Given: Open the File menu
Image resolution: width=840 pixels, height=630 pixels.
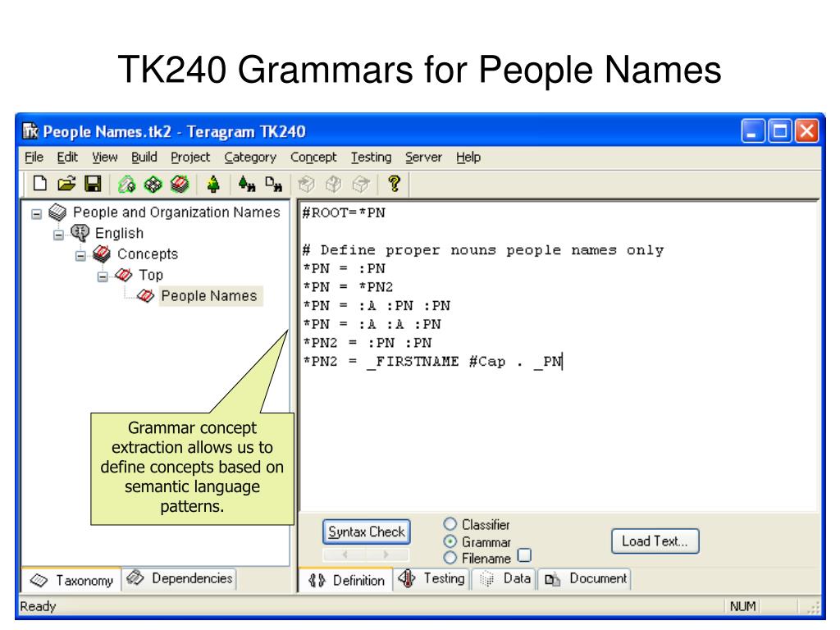Looking at the screenshot, I should [x=34, y=157].
